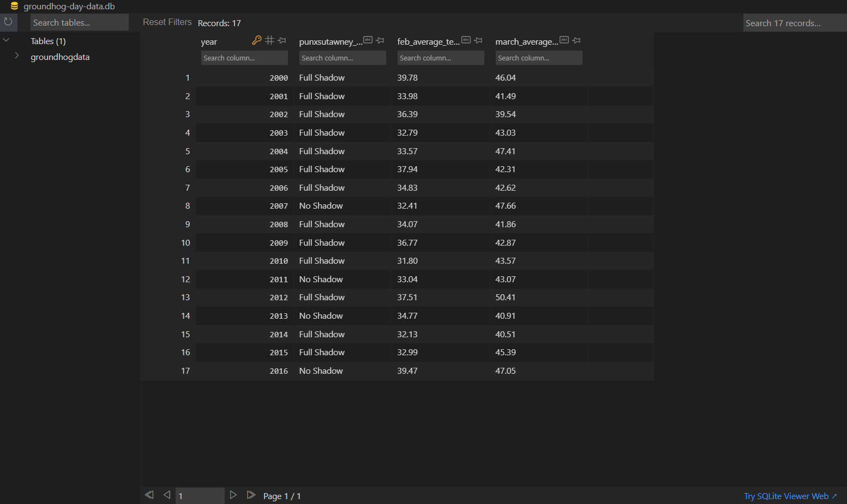Click the ABC type icon on punxsutawney column
The image size is (847, 504).
click(368, 39)
